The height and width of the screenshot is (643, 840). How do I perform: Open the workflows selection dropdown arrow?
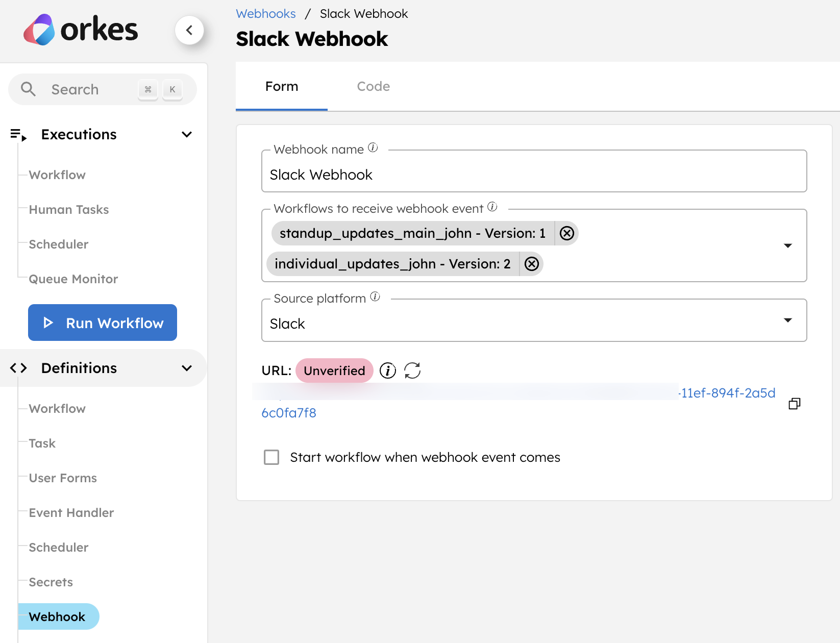point(788,245)
